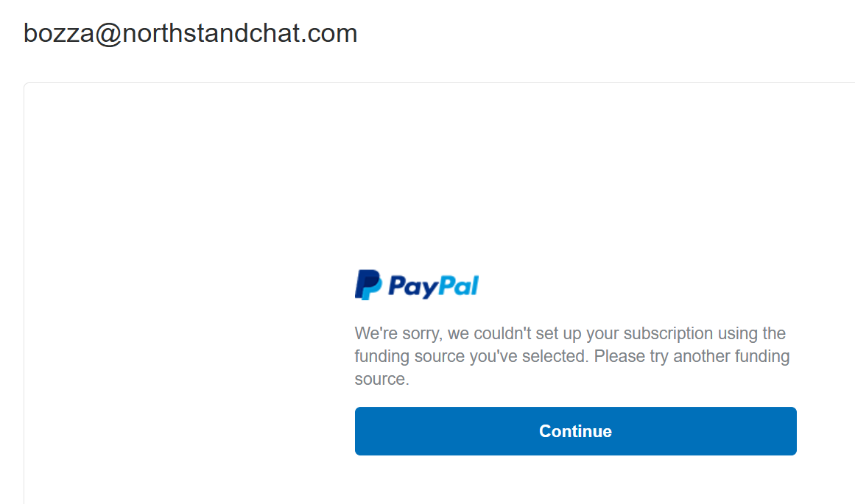Click the @ symbol in the email heading
The height and width of the screenshot is (504, 855).
click(108, 35)
